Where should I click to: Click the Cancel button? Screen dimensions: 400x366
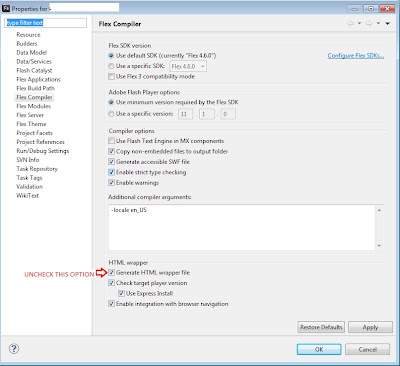[367, 349]
